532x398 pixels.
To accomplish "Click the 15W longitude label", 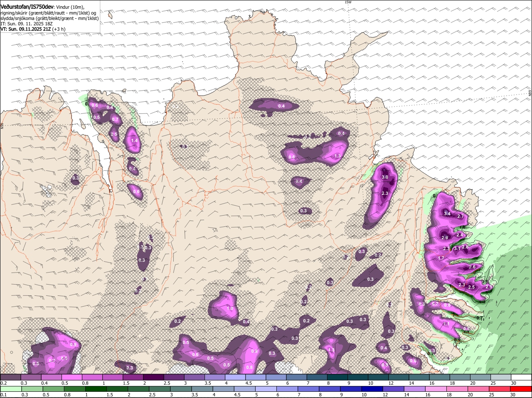I will [x=348, y=2].
